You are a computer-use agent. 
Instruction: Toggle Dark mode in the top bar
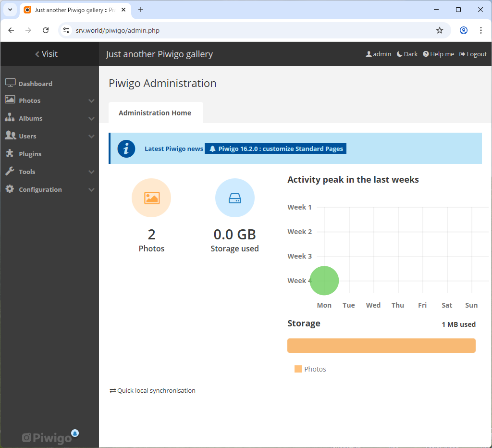pos(406,54)
